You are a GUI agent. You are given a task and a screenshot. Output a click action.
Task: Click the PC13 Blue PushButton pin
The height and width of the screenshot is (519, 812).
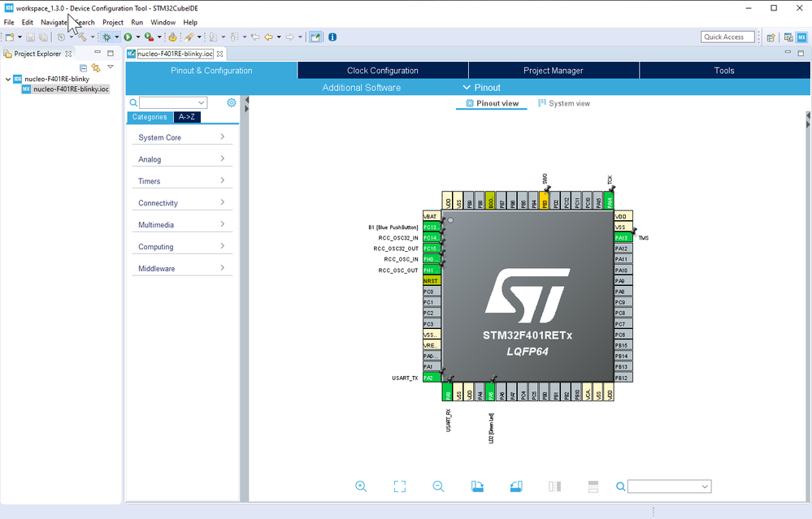point(432,227)
